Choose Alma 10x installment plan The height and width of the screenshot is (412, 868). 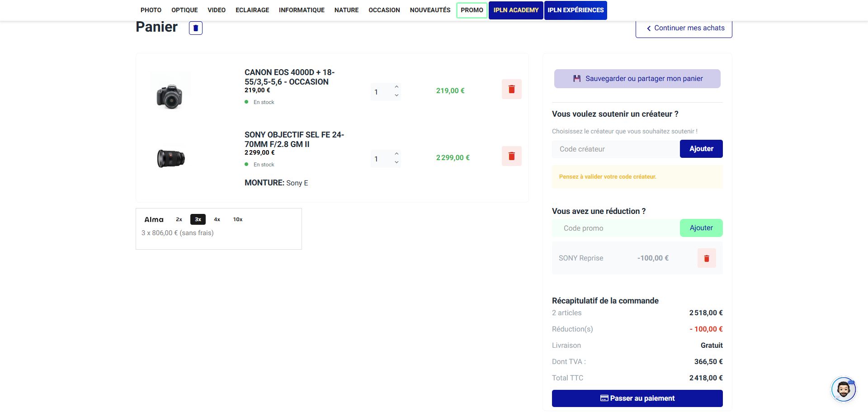pos(238,219)
